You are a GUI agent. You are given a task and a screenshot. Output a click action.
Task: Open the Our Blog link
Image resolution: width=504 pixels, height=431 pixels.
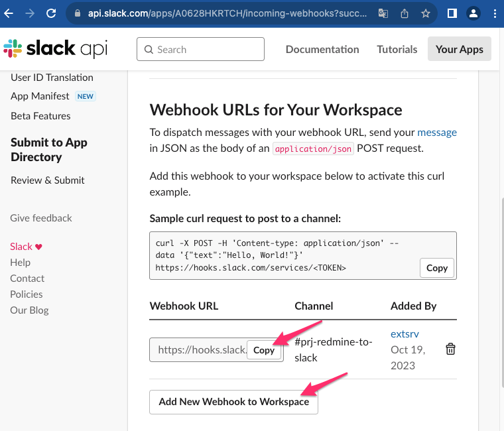29,310
